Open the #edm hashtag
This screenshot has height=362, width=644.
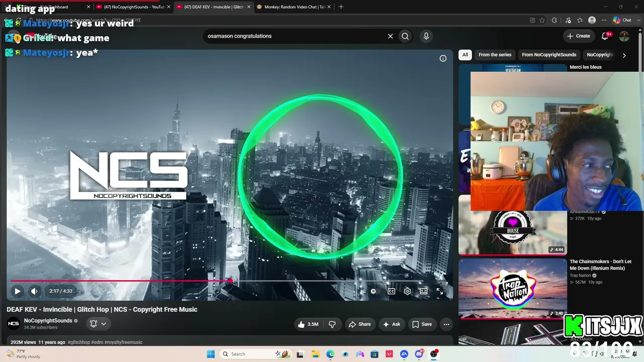coord(98,342)
